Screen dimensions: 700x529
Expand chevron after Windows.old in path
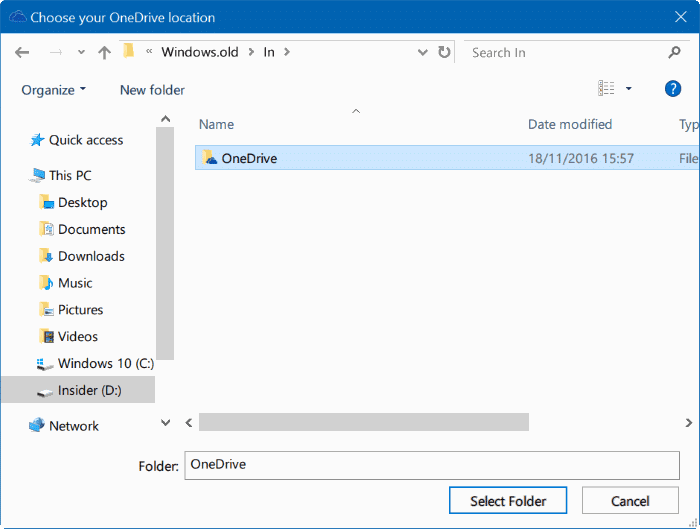click(251, 52)
